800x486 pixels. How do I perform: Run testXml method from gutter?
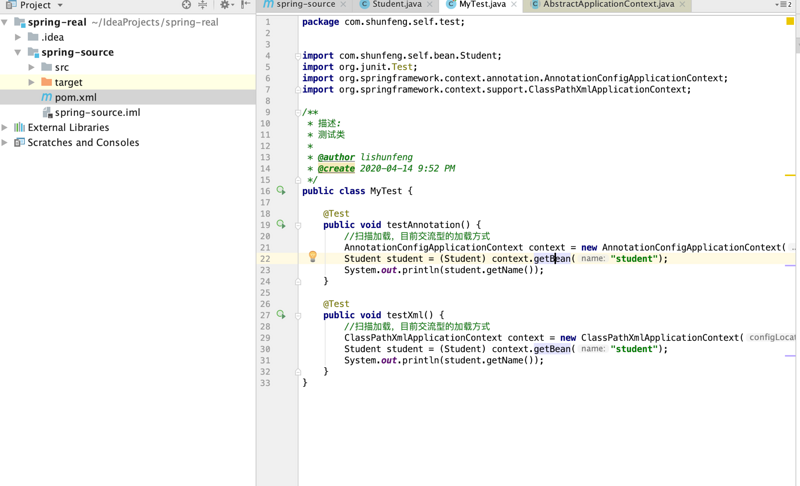281,315
